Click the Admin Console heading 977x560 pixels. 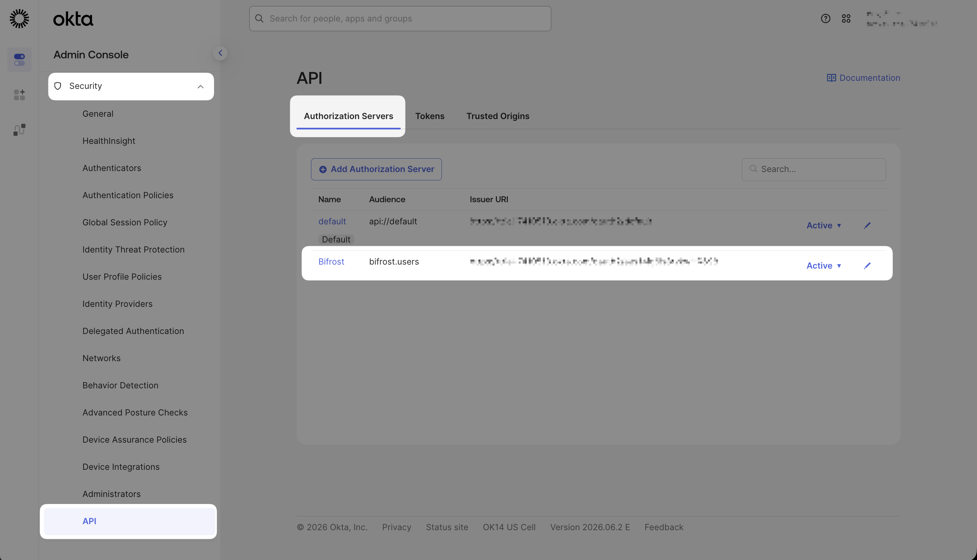coord(91,55)
